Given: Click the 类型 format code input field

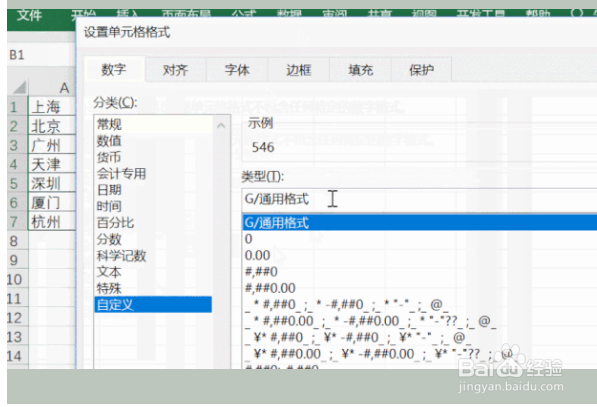Looking at the screenshot, I should pos(419,199).
